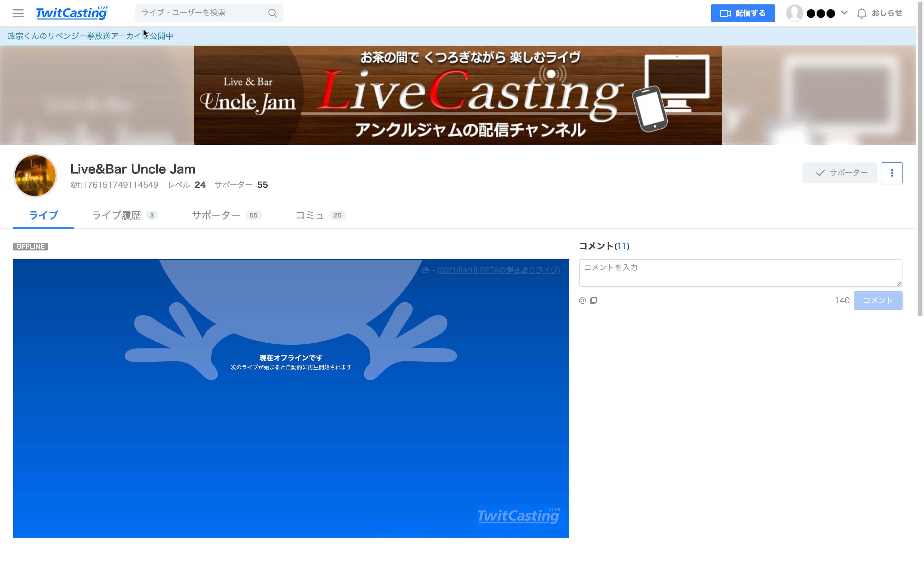The height and width of the screenshot is (578, 924).
Task: Open the 2021/04/10 PETA live title link
Action: (x=498, y=270)
